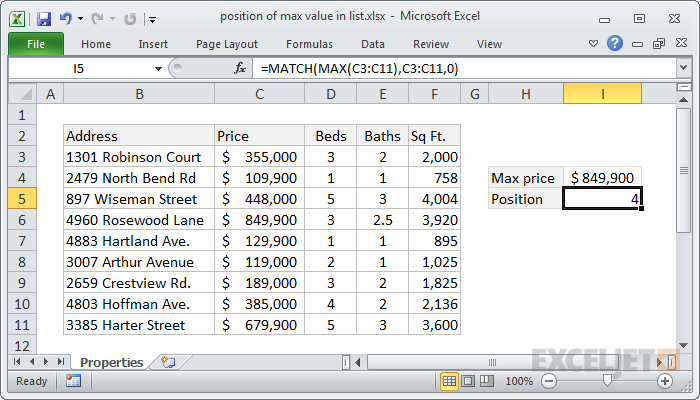The image size is (700, 400).
Task: Click the $849,900 price in column C
Action: [259, 220]
